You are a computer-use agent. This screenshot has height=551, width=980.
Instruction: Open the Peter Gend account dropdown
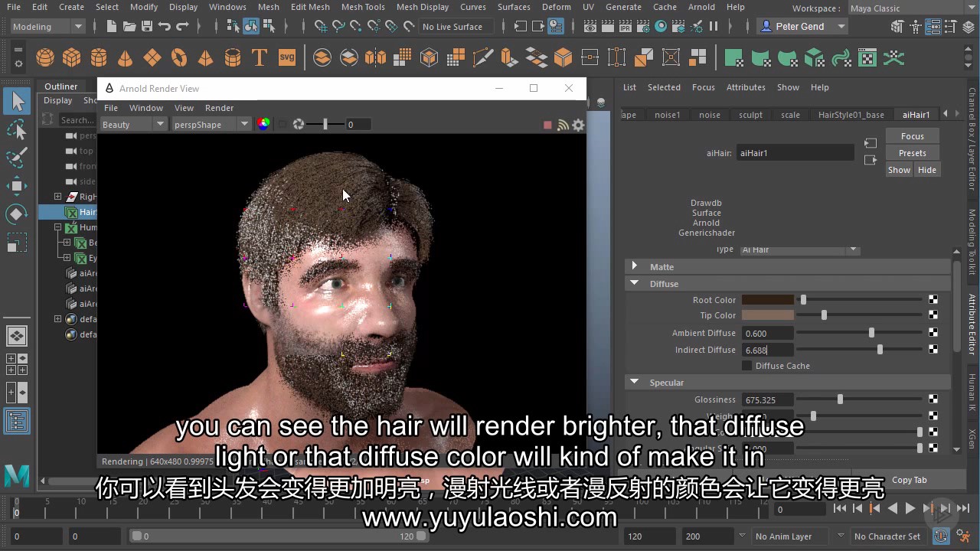[802, 26]
